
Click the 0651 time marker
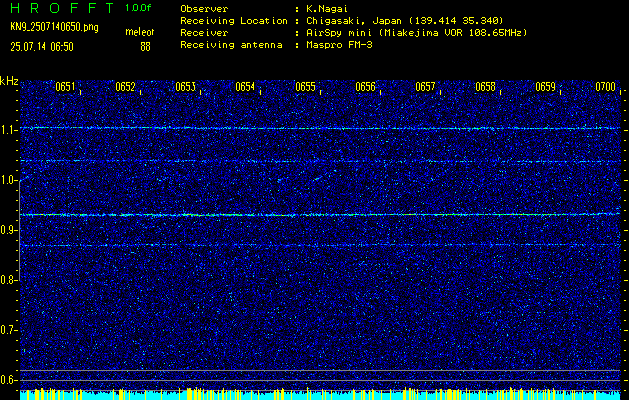(x=65, y=87)
